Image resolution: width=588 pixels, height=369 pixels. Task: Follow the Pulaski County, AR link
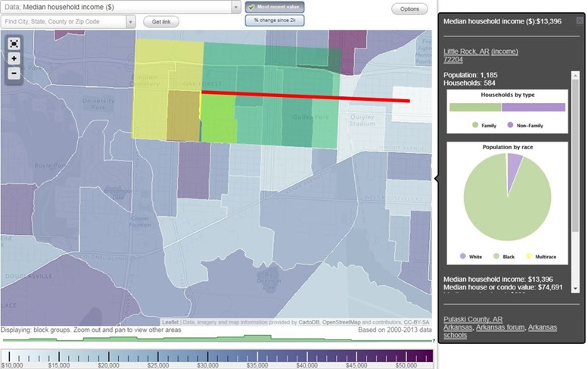[x=473, y=319]
